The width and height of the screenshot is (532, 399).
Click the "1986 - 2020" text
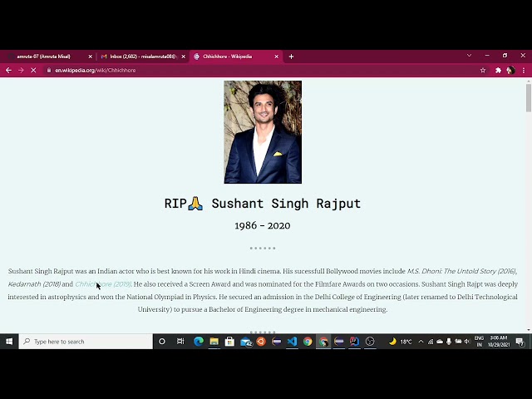click(263, 225)
